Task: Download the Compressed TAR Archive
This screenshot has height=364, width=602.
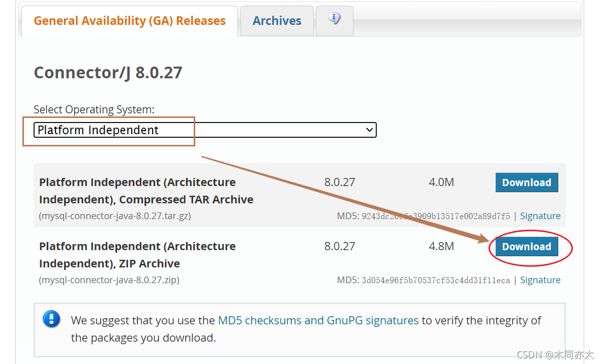Action: (526, 183)
